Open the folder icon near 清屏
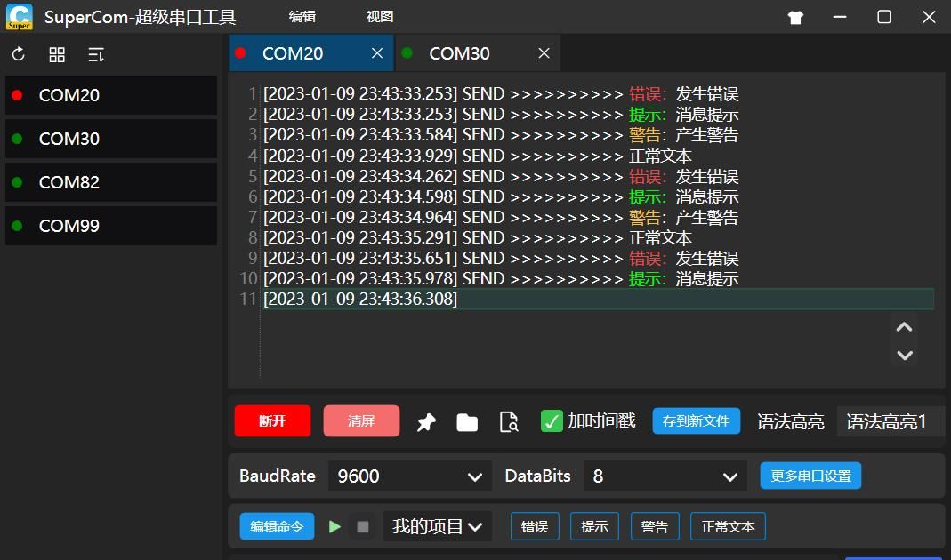Image resolution: width=951 pixels, height=560 pixels. [467, 422]
